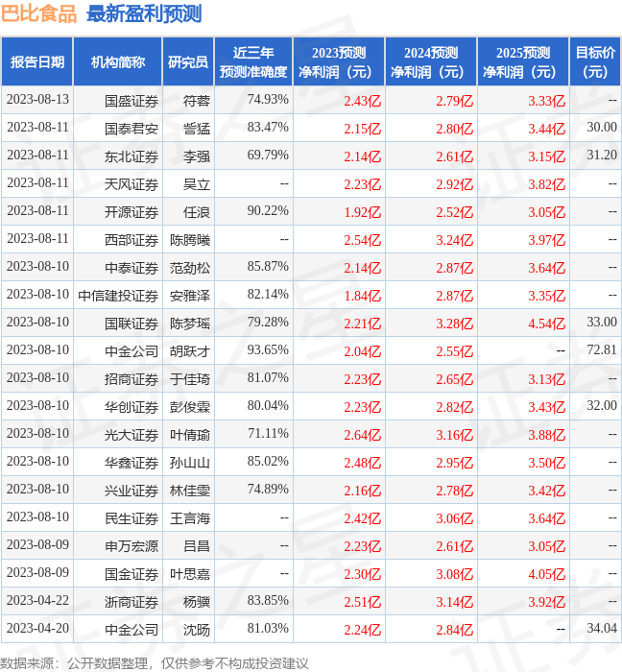Click report date 2023-04-20
The image size is (622, 672).
[37, 629]
